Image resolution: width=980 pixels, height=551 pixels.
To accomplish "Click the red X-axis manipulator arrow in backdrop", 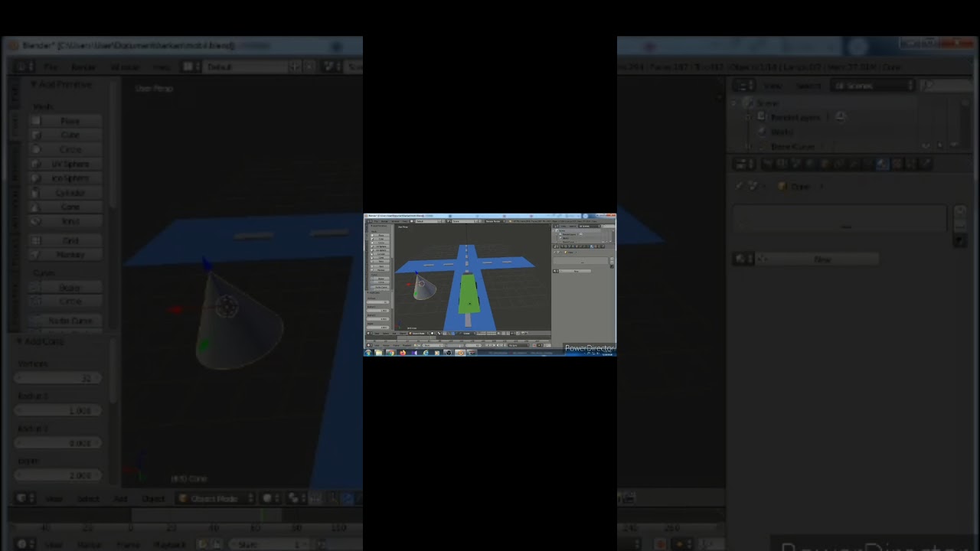I will (175, 309).
